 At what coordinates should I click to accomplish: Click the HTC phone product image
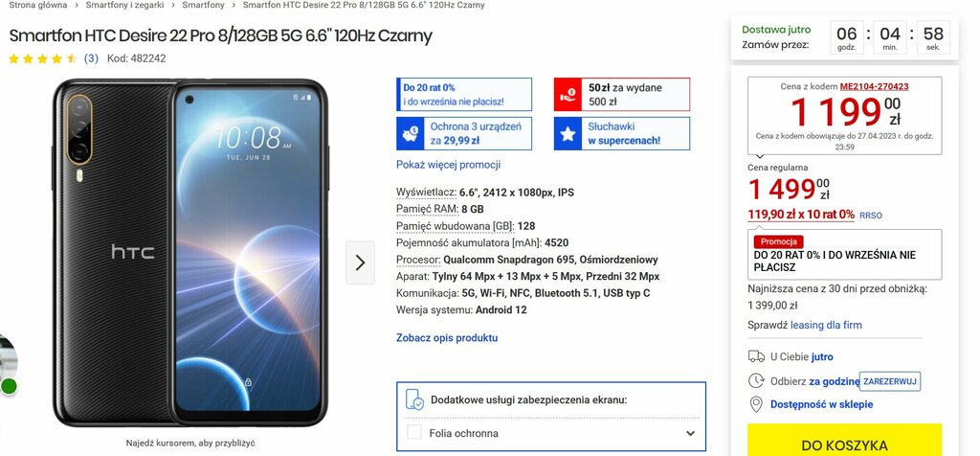coord(190,253)
